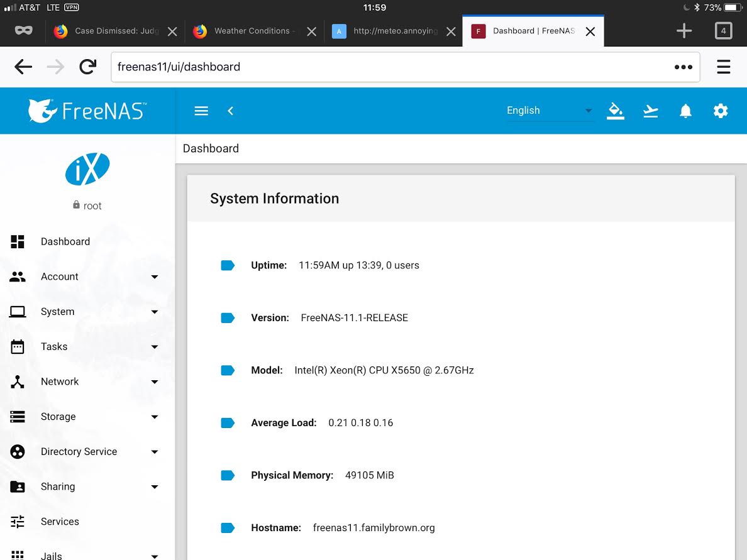Click the airplane landing icon in header
This screenshot has width=747, height=560.
pos(650,111)
